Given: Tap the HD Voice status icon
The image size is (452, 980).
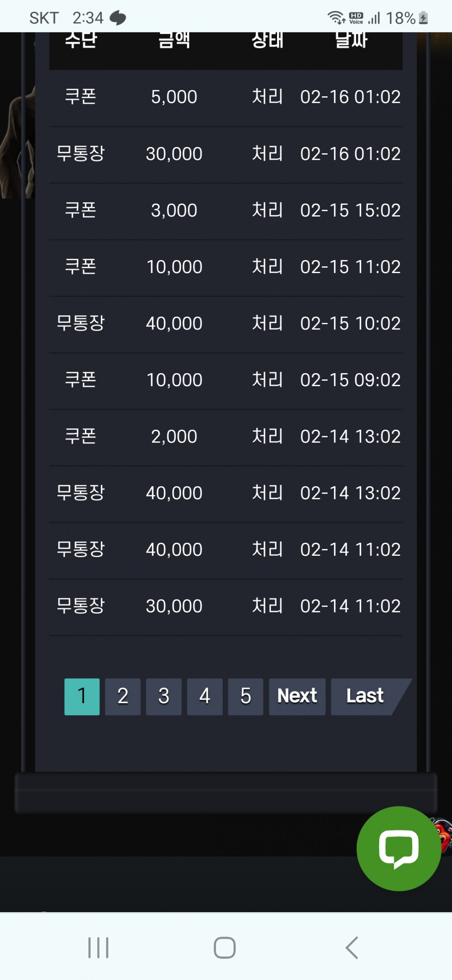Looking at the screenshot, I should point(356,18).
